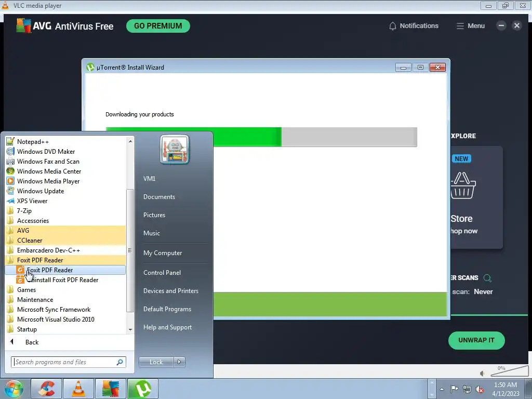
Task: Open the shutdown options arrow next to Lock
Action: point(179,362)
